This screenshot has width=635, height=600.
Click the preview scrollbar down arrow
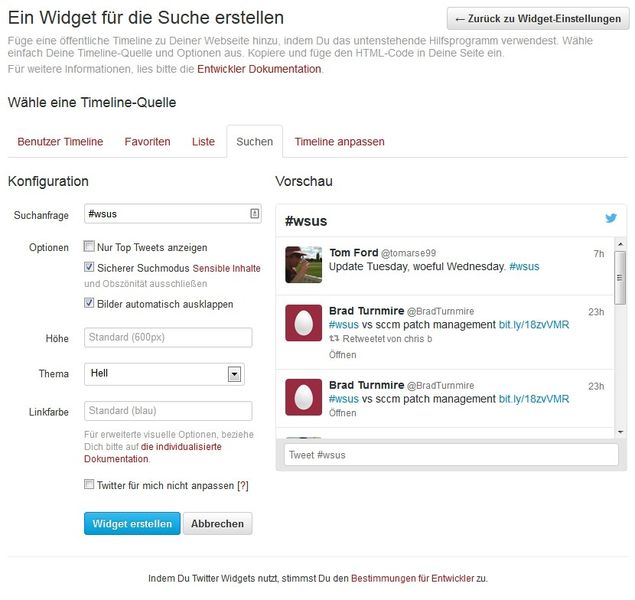click(x=620, y=432)
